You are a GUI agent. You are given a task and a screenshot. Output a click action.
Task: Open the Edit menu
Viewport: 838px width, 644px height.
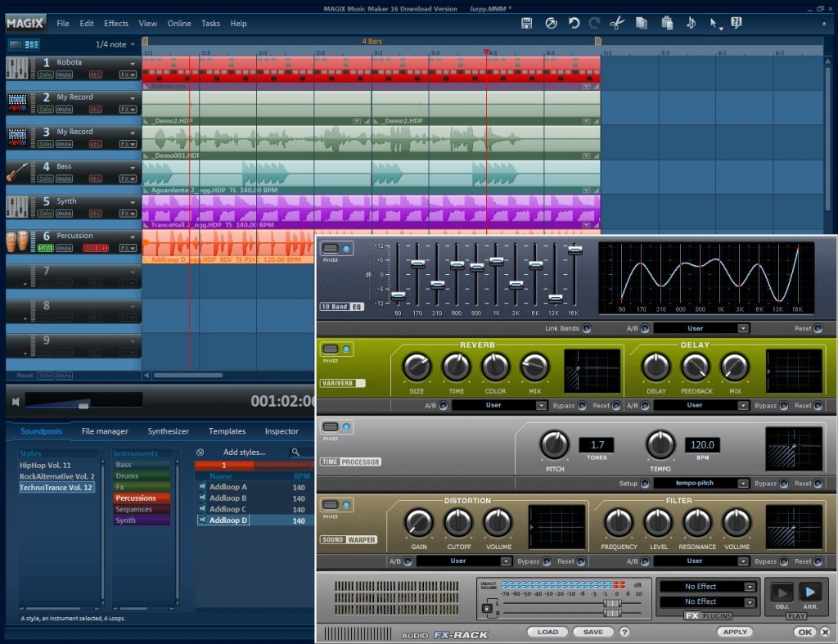(x=86, y=23)
